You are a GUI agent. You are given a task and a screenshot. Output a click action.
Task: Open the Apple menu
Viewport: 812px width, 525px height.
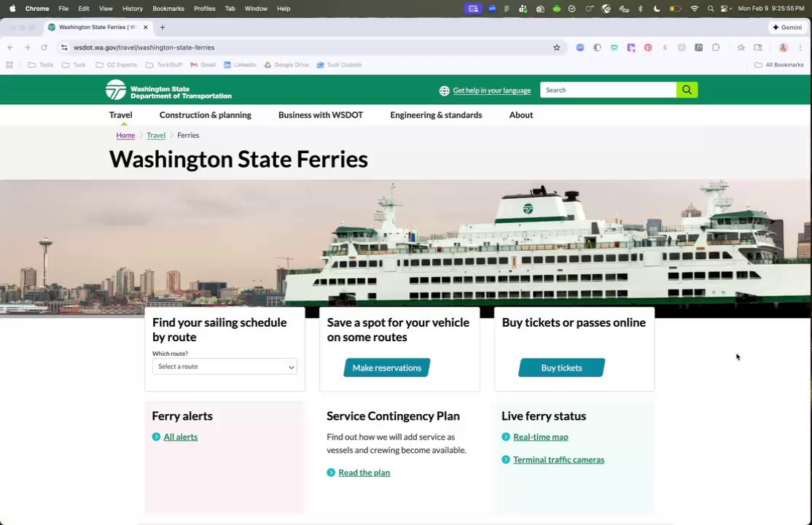(x=12, y=8)
